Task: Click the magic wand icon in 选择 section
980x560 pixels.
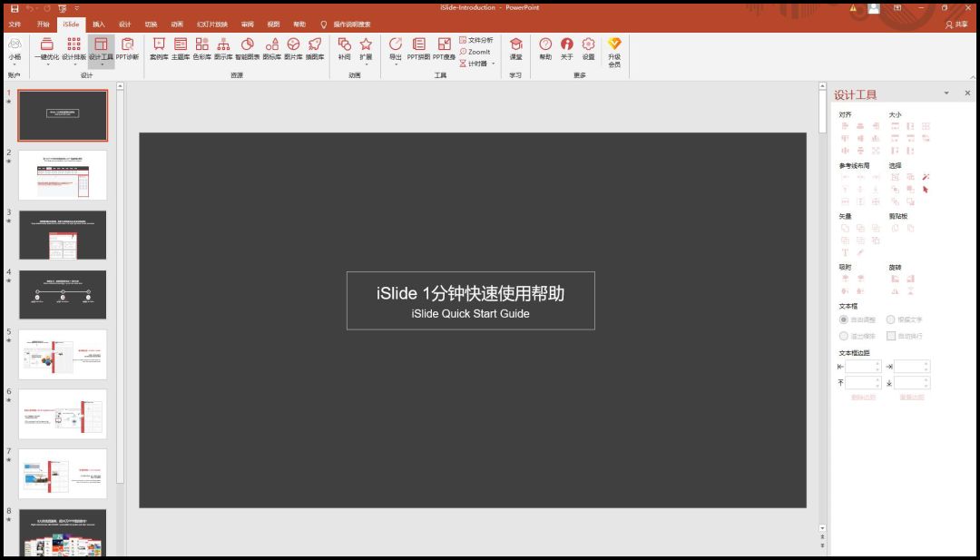Action: (x=926, y=177)
